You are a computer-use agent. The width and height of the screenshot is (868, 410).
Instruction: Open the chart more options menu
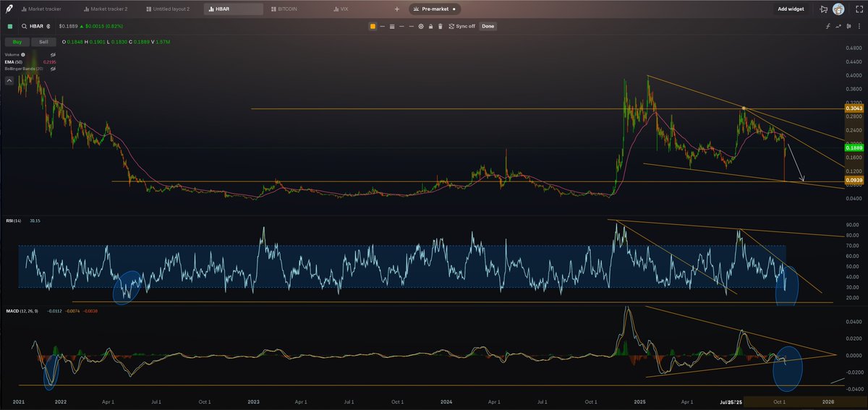(859, 26)
